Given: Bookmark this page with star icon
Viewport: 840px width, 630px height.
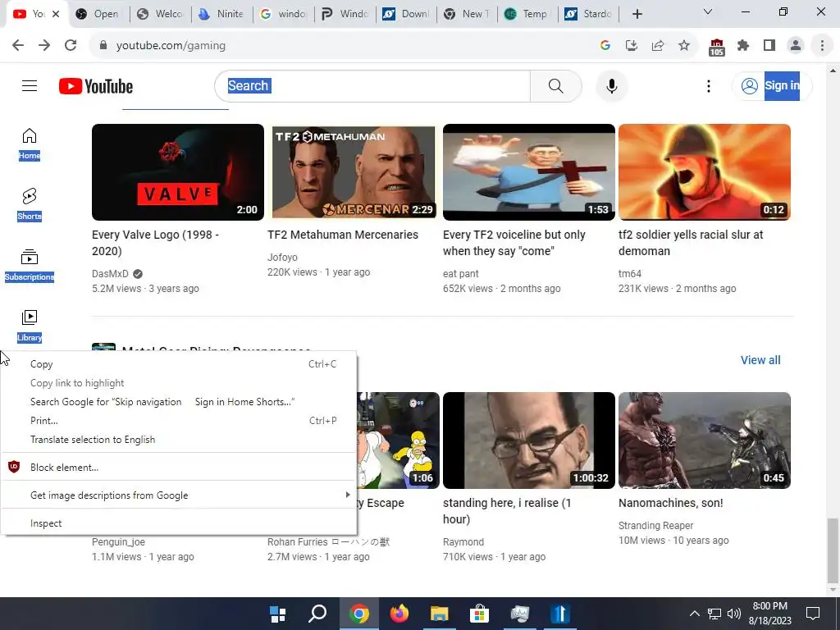Looking at the screenshot, I should pos(684,46).
